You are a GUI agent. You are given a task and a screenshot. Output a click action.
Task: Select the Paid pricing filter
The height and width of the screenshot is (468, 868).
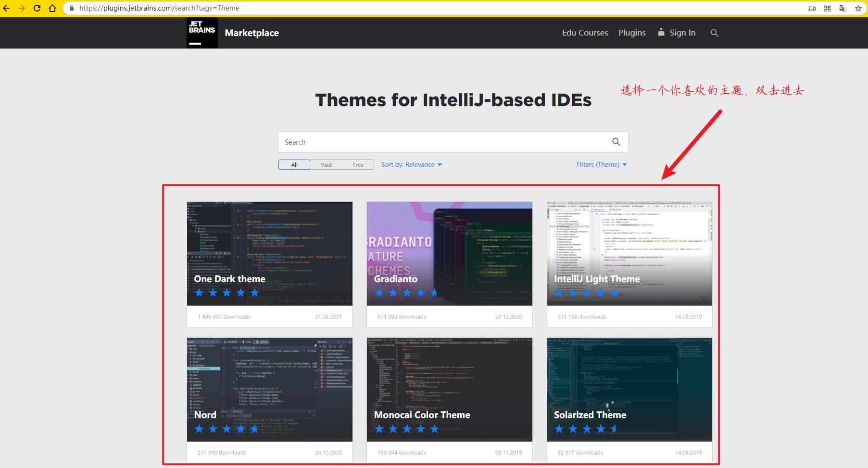point(327,165)
